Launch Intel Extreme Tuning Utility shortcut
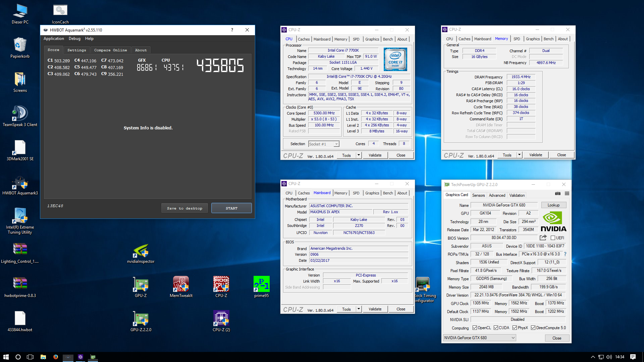 point(20,221)
